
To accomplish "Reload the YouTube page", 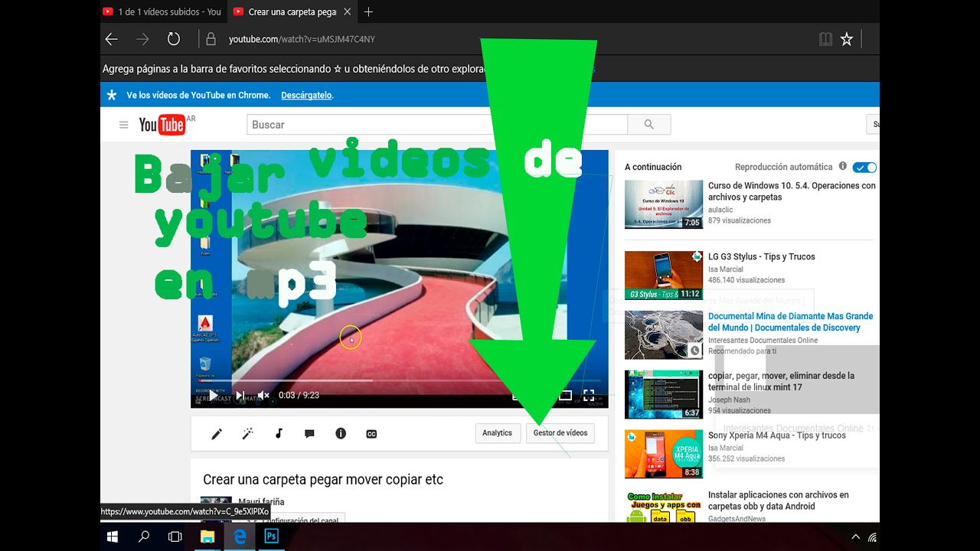I will pos(174,39).
